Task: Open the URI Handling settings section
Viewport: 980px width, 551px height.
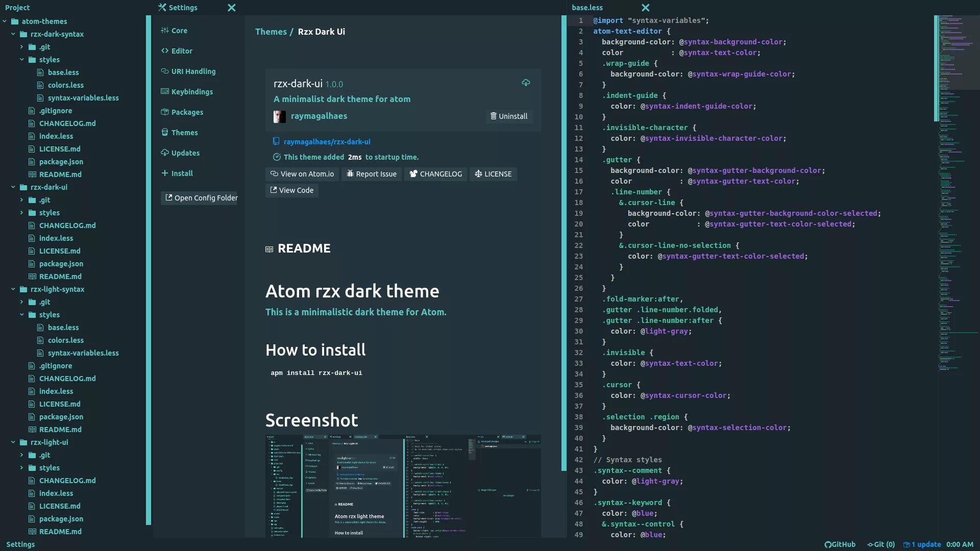Action: (188, 71)
